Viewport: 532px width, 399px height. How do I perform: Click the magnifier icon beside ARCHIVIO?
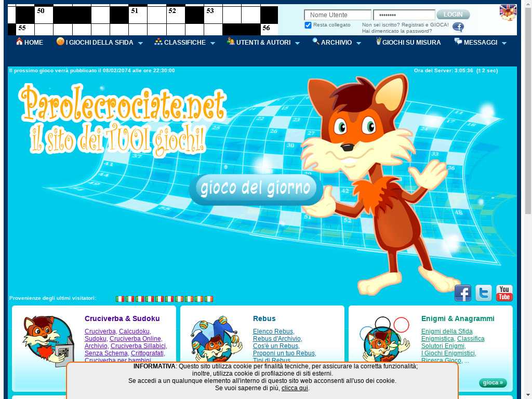pos(316,42)
